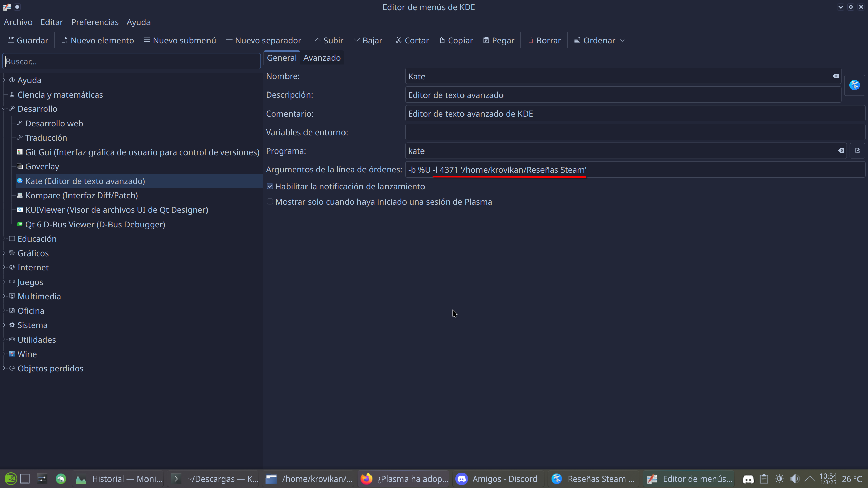The height and width of the screenshot is (488, 868).
Task: Clear the Programa field
Action: [841, 151]
